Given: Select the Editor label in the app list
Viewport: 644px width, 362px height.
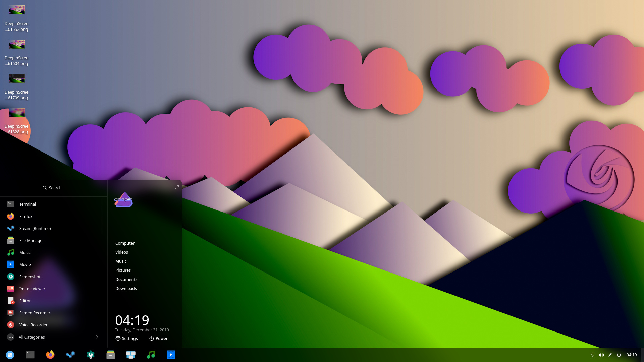Looking at the screenshot, I should [x=25, y=301].
